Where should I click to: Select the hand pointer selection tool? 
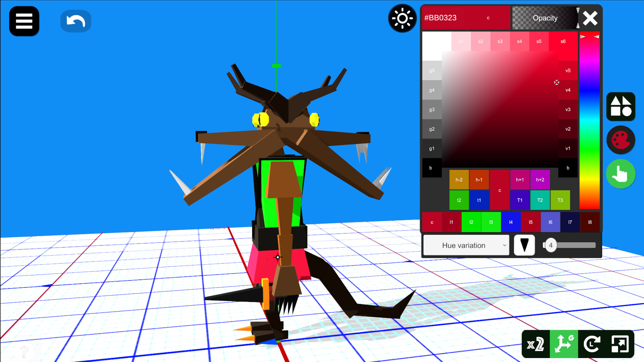(x=620, y=174)
